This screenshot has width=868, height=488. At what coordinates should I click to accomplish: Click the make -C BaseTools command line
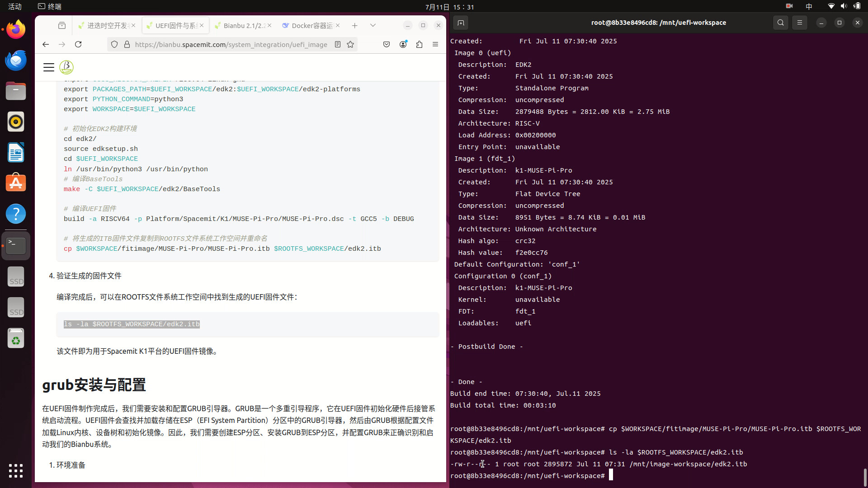click(x=142, y=189)
